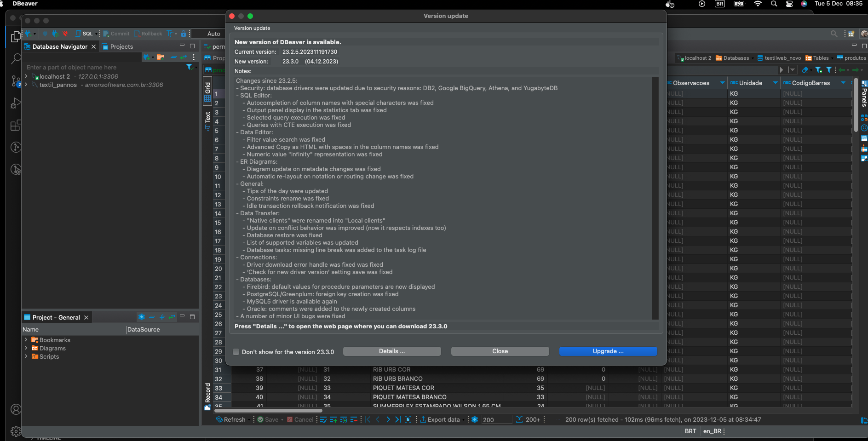The image size is (868, 441).
Task: Toggle link-with-editor arrows in Database Navigator
Action: (x=183, y=57)
